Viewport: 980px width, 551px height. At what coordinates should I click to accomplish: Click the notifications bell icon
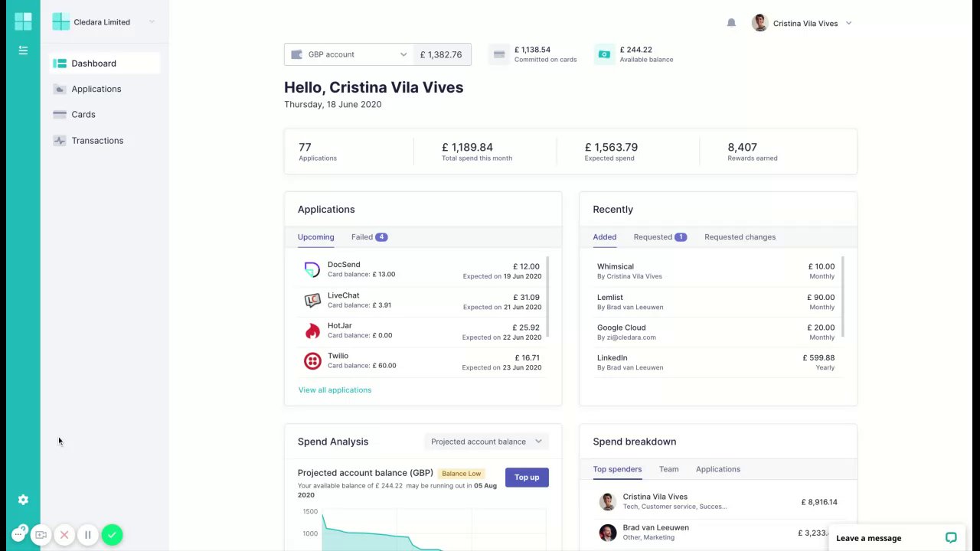click(731, 23)
